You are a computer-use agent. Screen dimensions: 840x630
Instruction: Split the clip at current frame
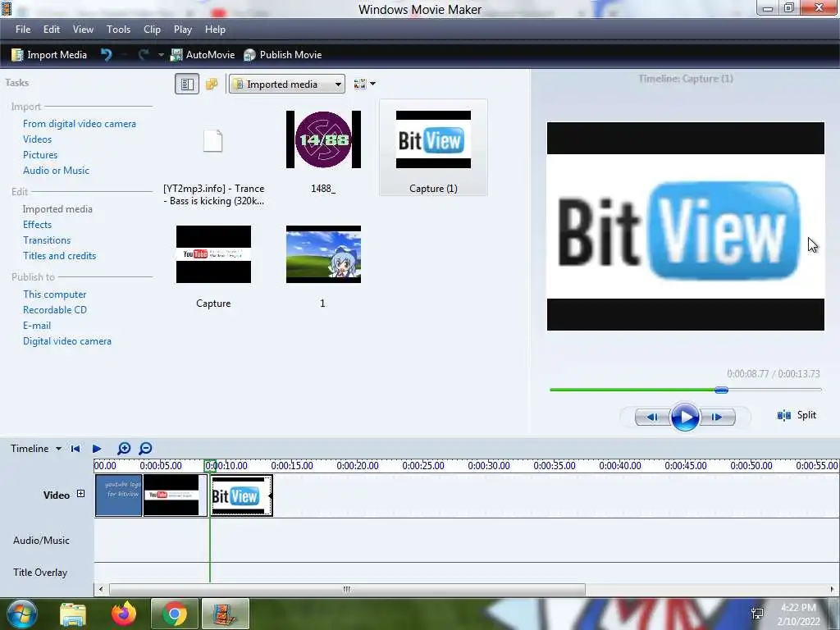point(797,415)
